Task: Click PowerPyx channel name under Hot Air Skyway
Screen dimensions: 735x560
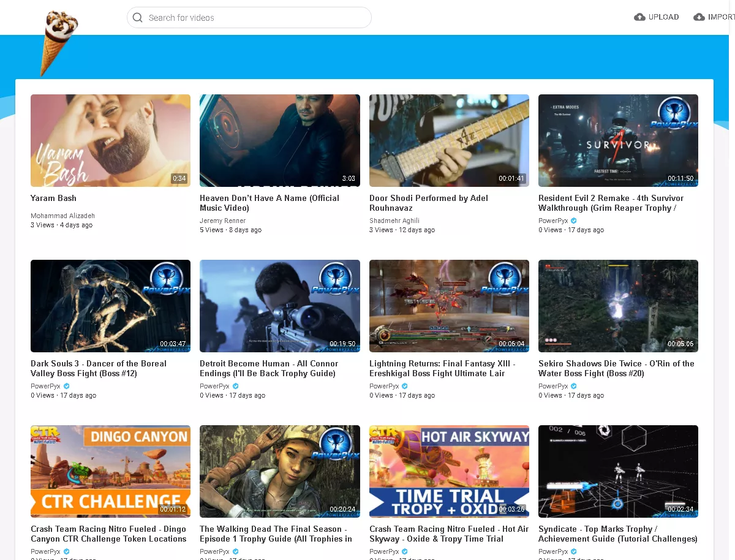Action: click(384, 551)
